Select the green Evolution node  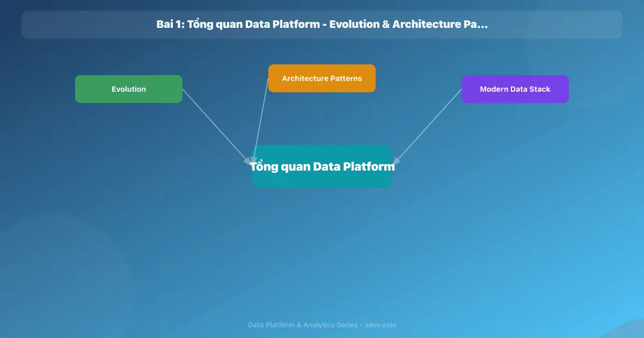point(129,89)
